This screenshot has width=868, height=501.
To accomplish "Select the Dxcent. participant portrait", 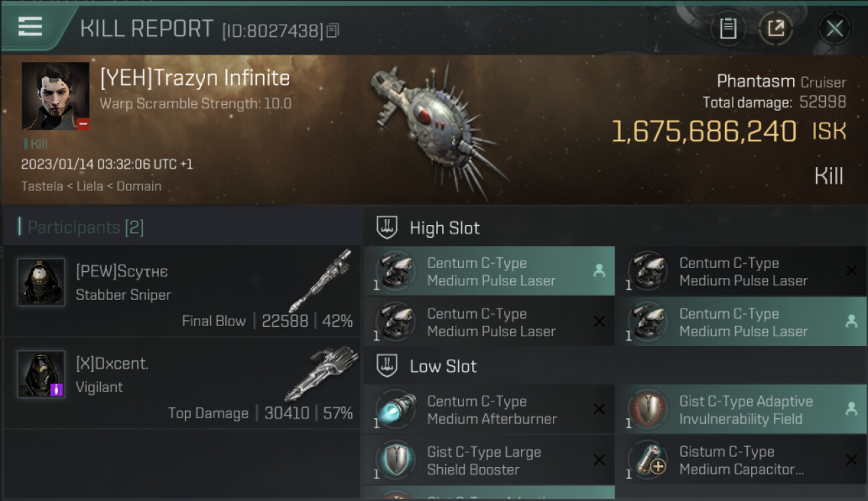I will pos(41,373).
